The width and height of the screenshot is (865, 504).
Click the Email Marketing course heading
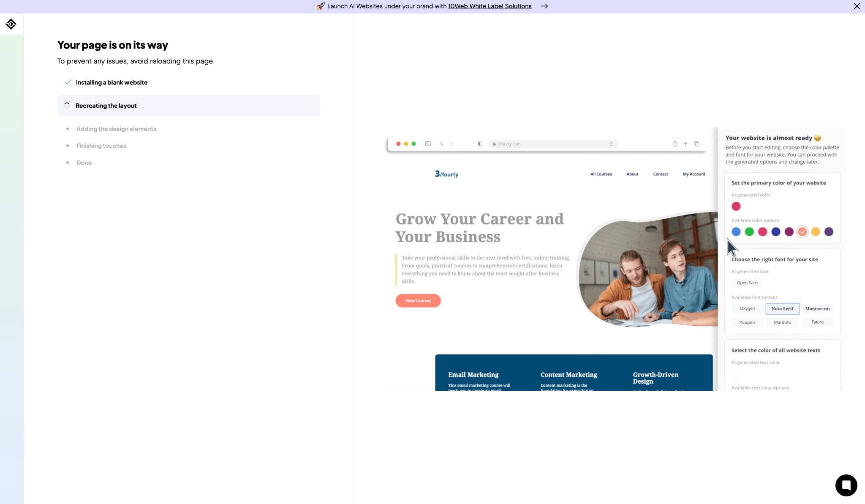tap(473, 375)
